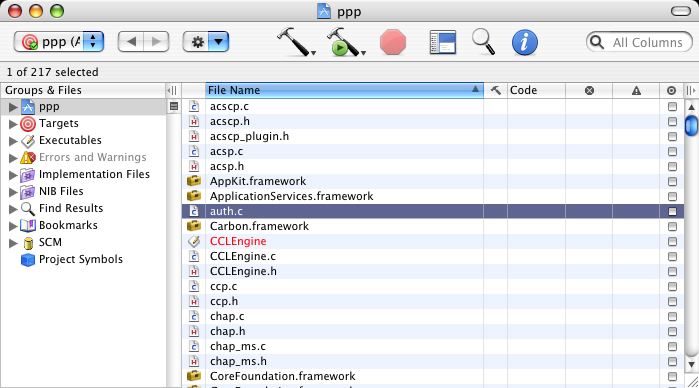This screenshot has height=388, width=699.
Task: Click the acscp_plugin.h header file icon
Action: [x=194, y=136]
